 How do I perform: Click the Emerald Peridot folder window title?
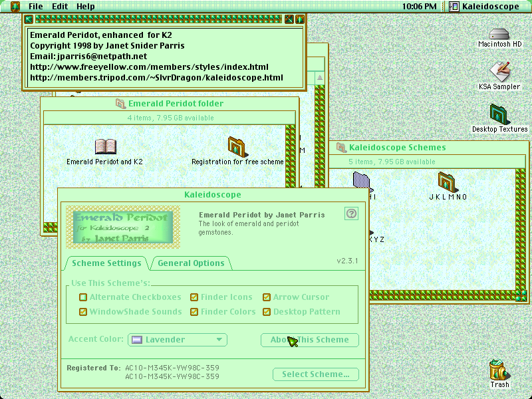176,104
